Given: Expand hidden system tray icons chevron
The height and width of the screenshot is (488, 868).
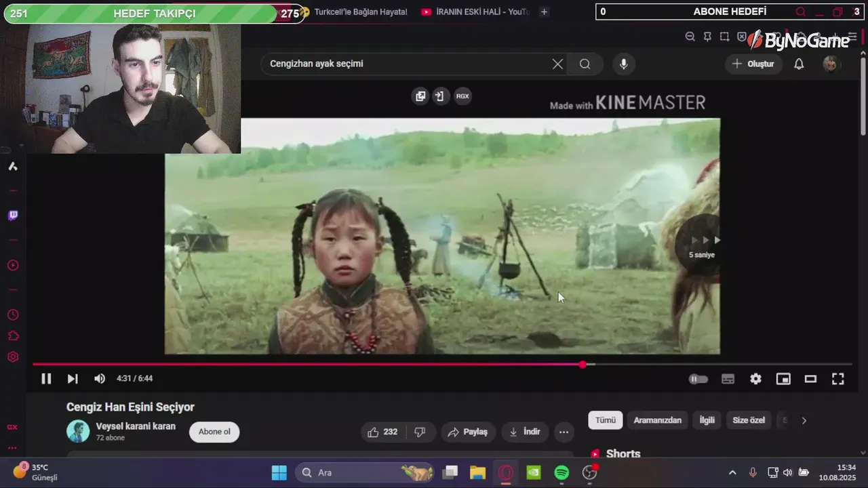Looking at the screenshot, I should (x=732, y=472).
